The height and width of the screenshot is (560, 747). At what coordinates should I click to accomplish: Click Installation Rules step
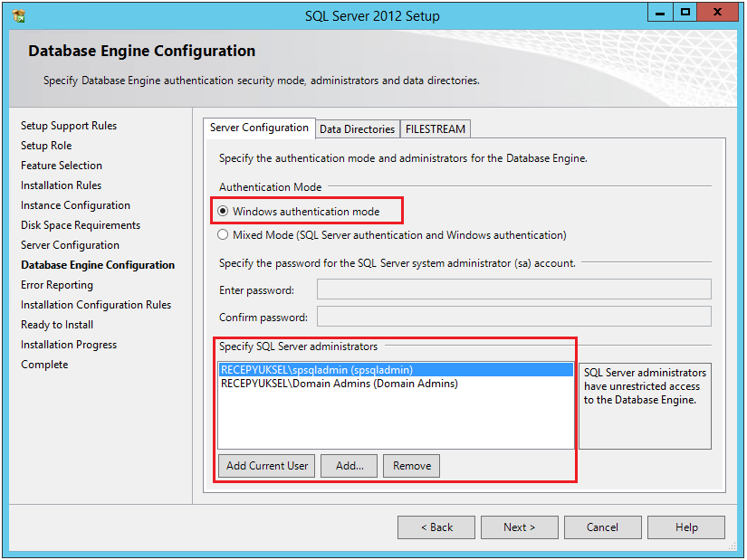(61, 185)
